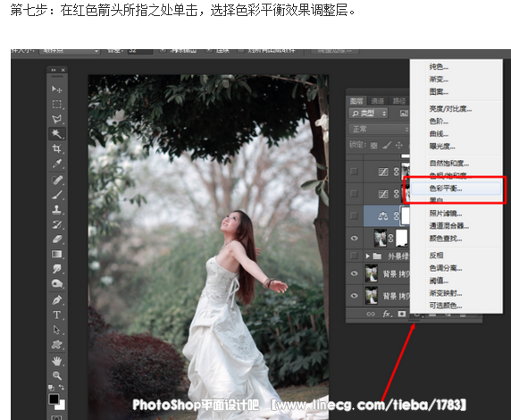
Task: Select the Sponge tool
Action: click(x=56, y=283)
